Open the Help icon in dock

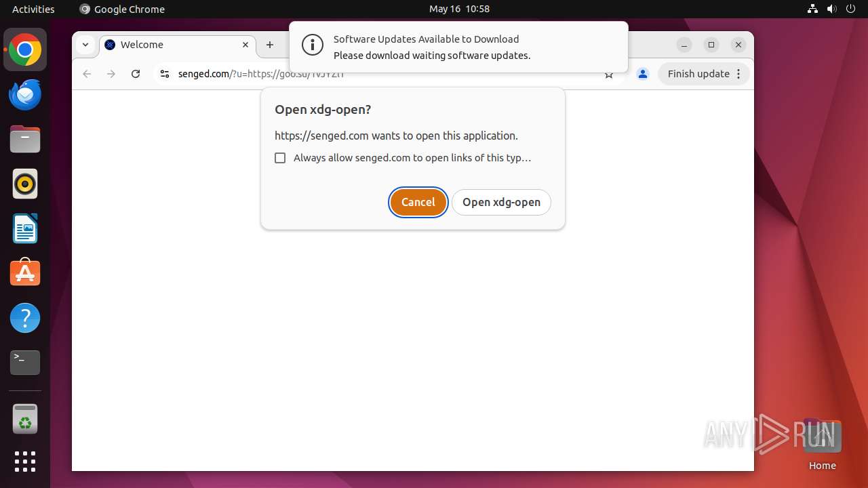25,318
